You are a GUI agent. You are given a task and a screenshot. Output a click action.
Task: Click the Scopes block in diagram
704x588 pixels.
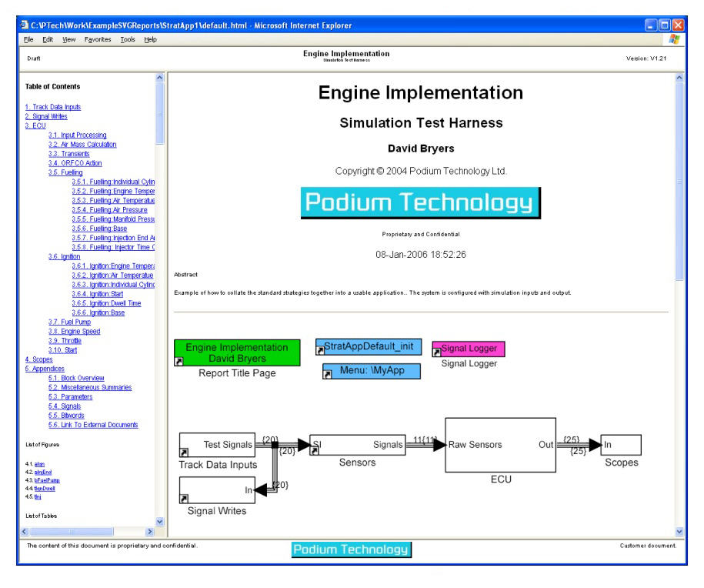(621, 445)
